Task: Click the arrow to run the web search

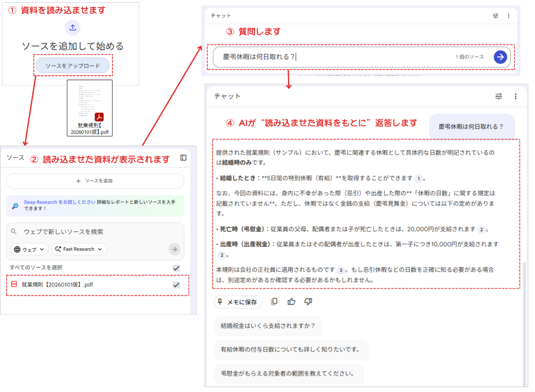Action: 173,249
